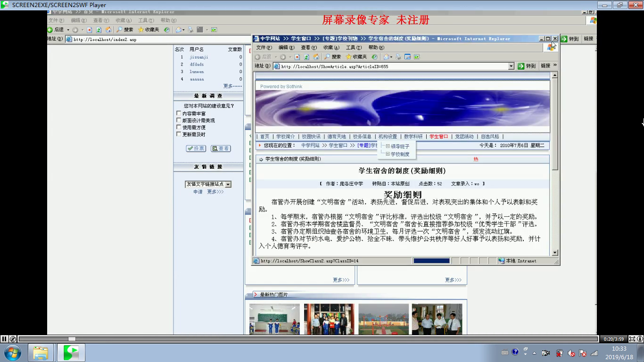The height and width of the screenshot is (362, 644).
Task: Click Print icon in front IE toolbar
Action: point(398,57)
